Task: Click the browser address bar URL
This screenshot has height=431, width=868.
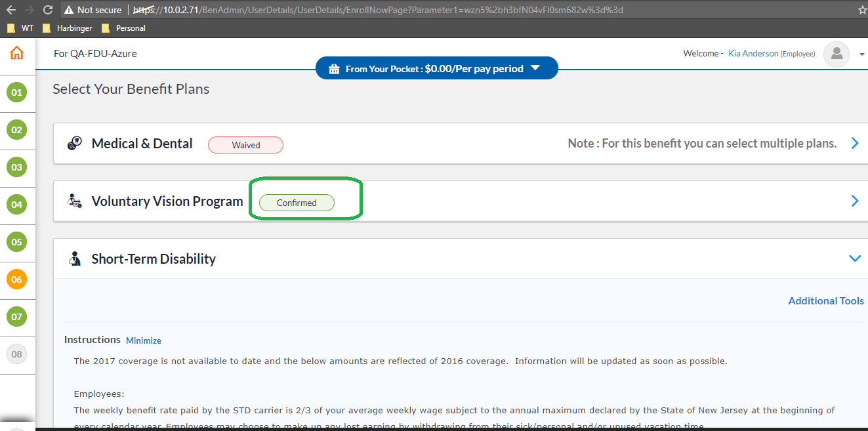Action: (394, 10)
